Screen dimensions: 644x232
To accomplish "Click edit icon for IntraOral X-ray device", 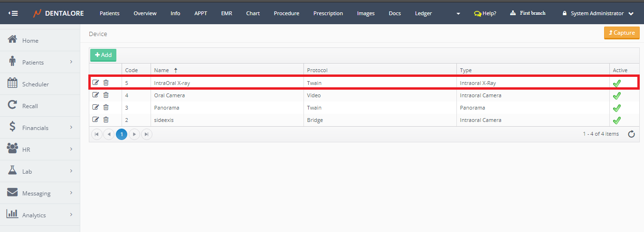I will click(95, 83).
